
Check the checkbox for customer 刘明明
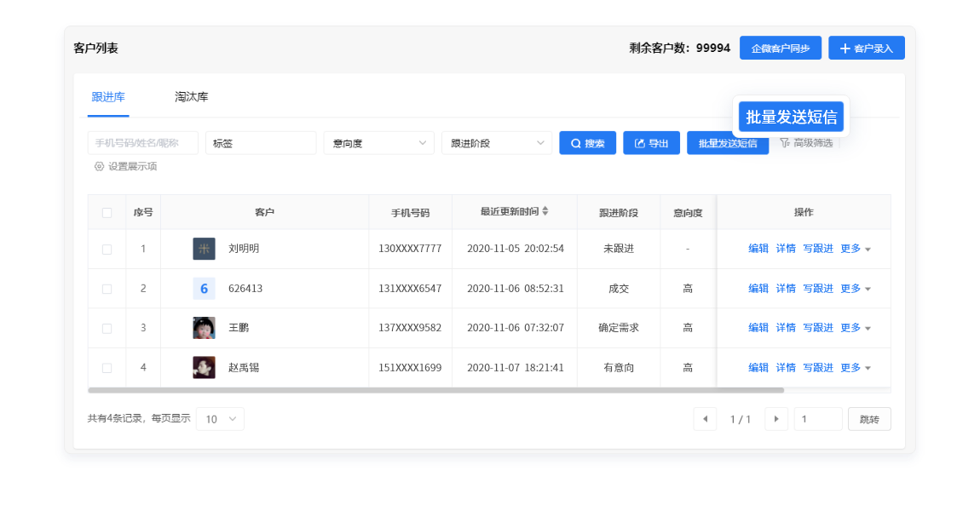107,249
